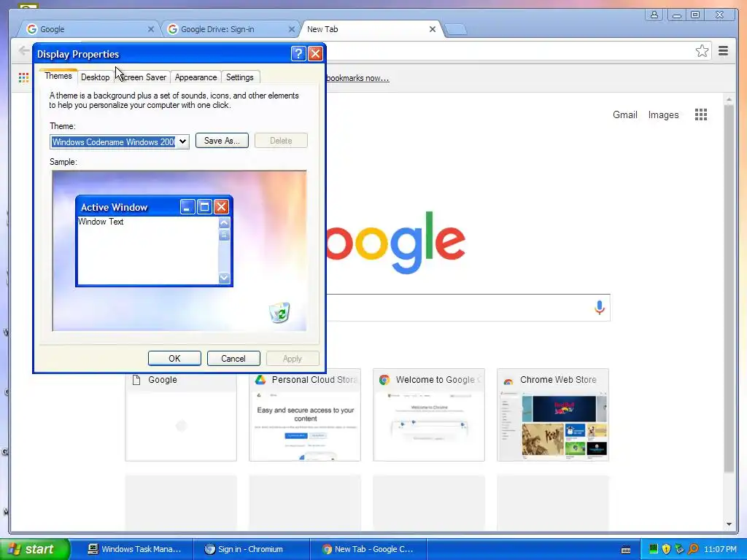
Task: Click the Chrome logo icon on the Welcome thumbnail
Action: click(x=384, y=379)
